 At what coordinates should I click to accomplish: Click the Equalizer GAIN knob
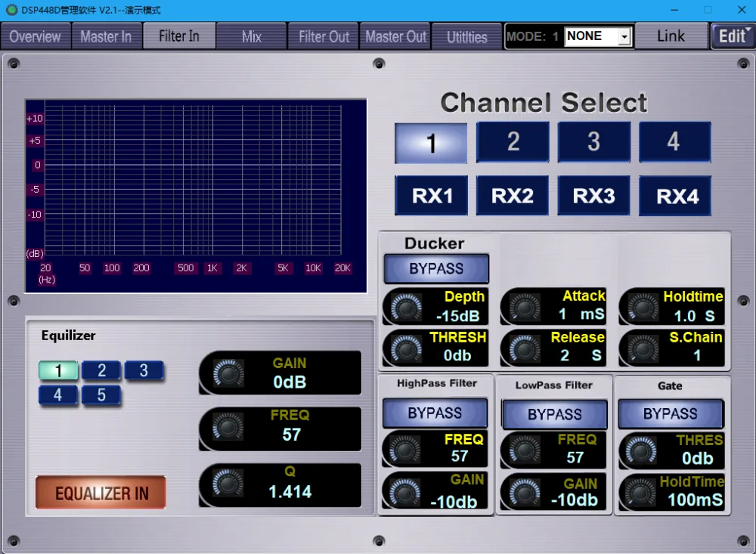(x=228, y=373)
